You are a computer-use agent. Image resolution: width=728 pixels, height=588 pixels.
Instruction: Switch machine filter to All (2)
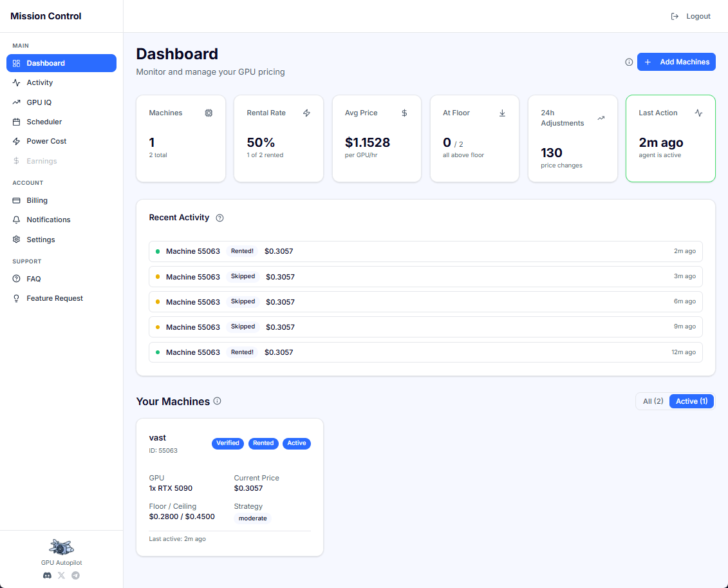coord(653,401)
